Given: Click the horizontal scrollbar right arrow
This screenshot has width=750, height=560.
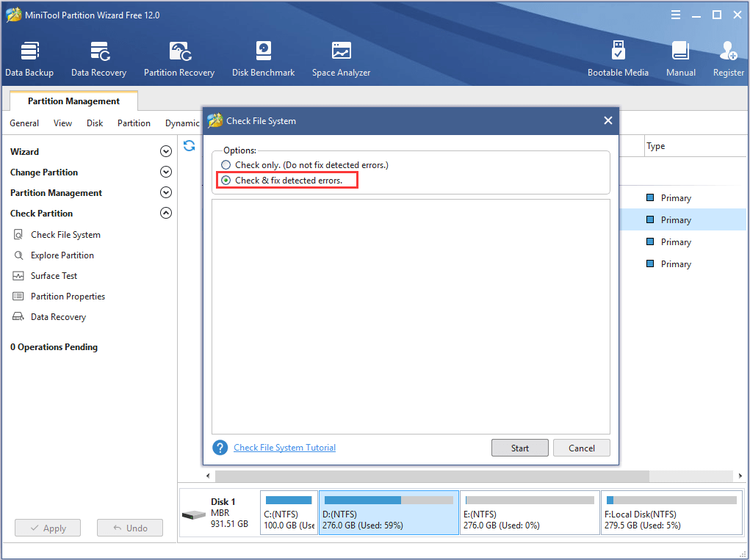Looking at the screenshot, I should [740, 476].
